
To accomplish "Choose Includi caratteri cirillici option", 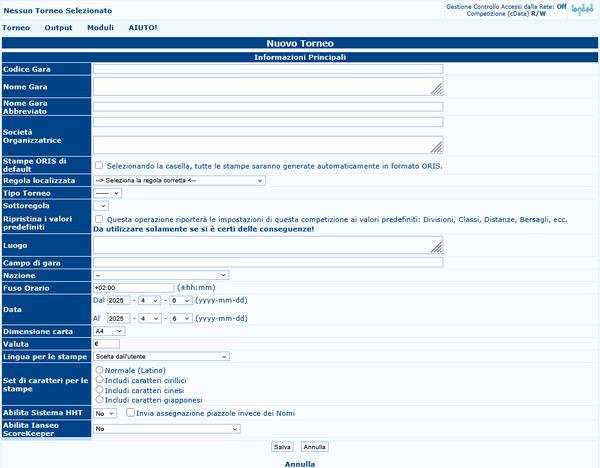I will (x=99, y=380).
